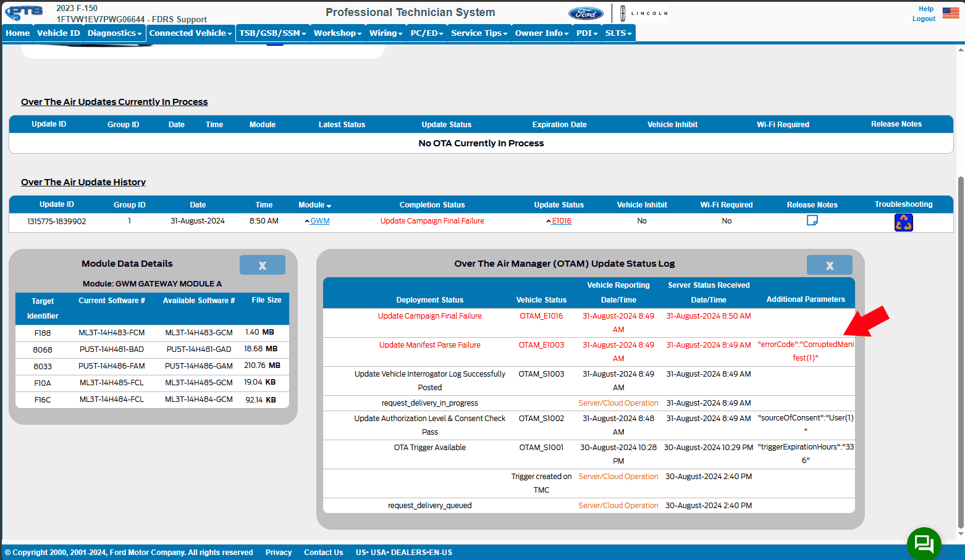Close the OTAM Update Status Log panel
This screenshot has width=965, height=560.
click(x=829, y=265)
